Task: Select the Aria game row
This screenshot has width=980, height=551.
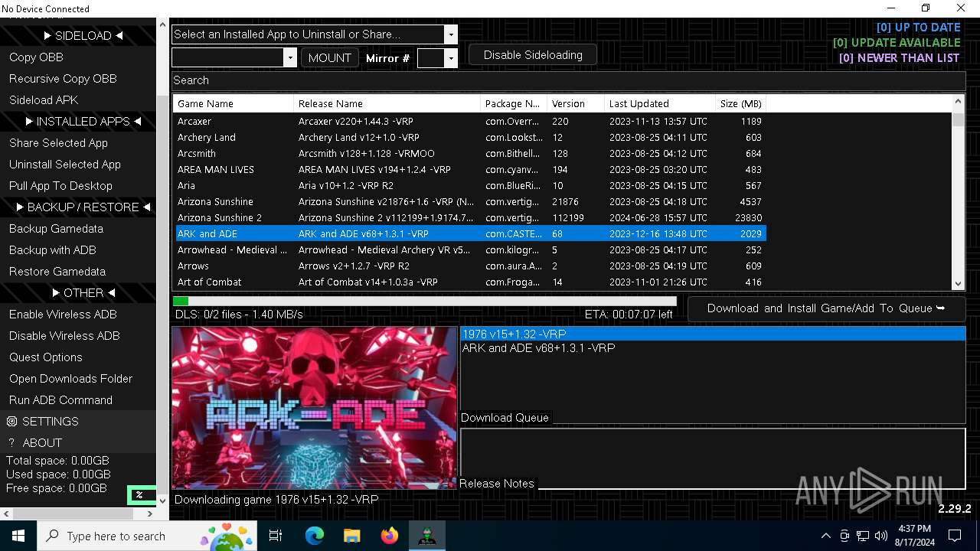Action: (x=470, y=185)
